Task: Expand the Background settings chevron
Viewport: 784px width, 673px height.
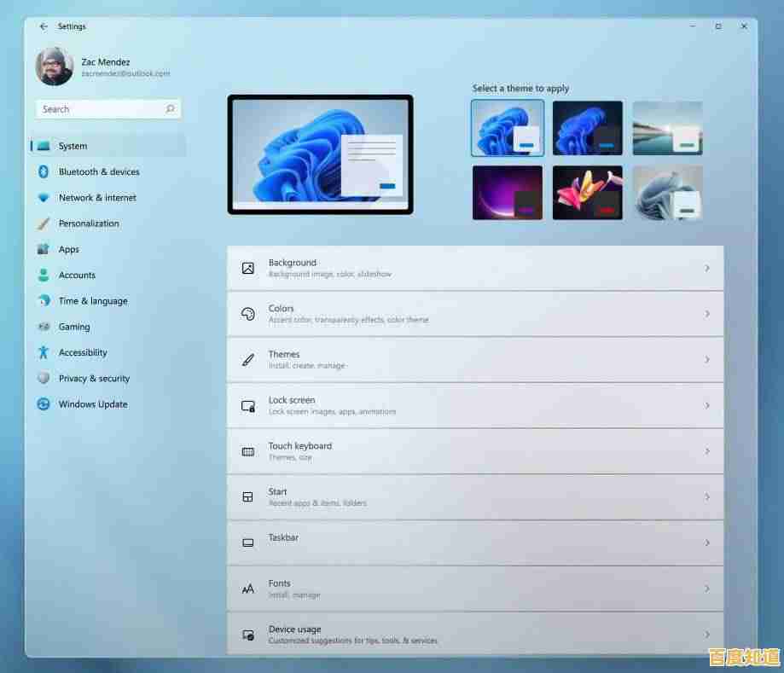Action: 706,268
